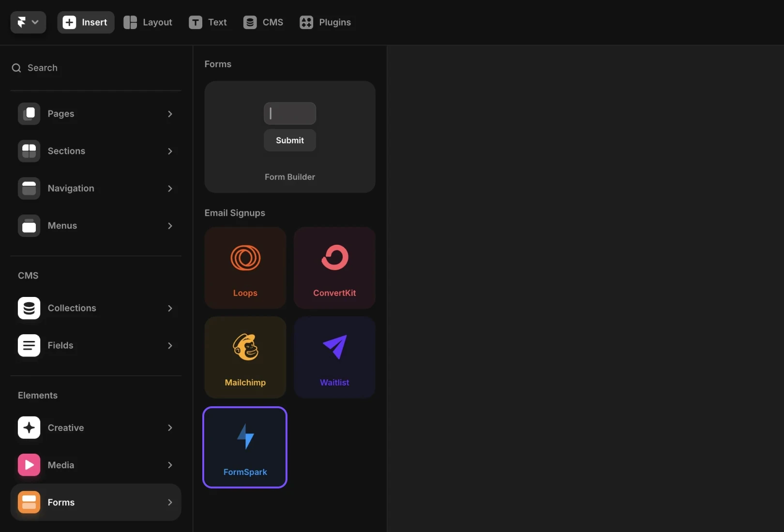Click the Text T icon
Screen dimensions: 784x532
(196, 22)
